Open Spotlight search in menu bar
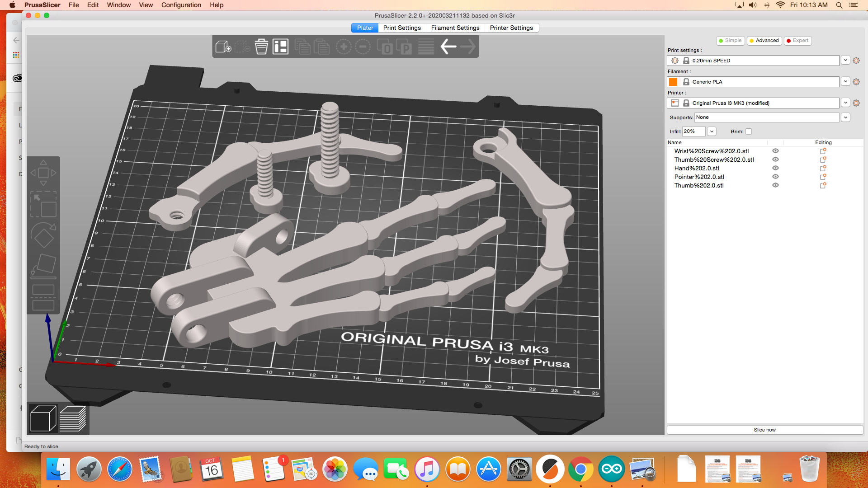 point(839,5)
